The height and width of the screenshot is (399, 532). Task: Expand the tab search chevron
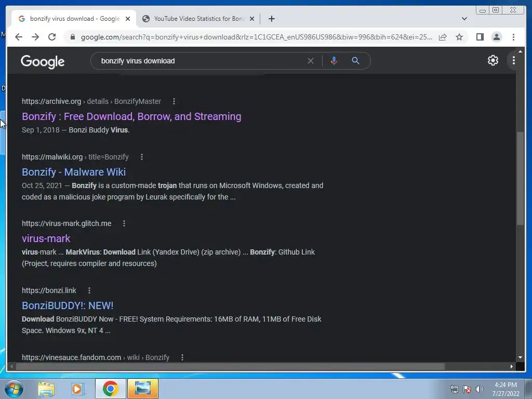464,19
